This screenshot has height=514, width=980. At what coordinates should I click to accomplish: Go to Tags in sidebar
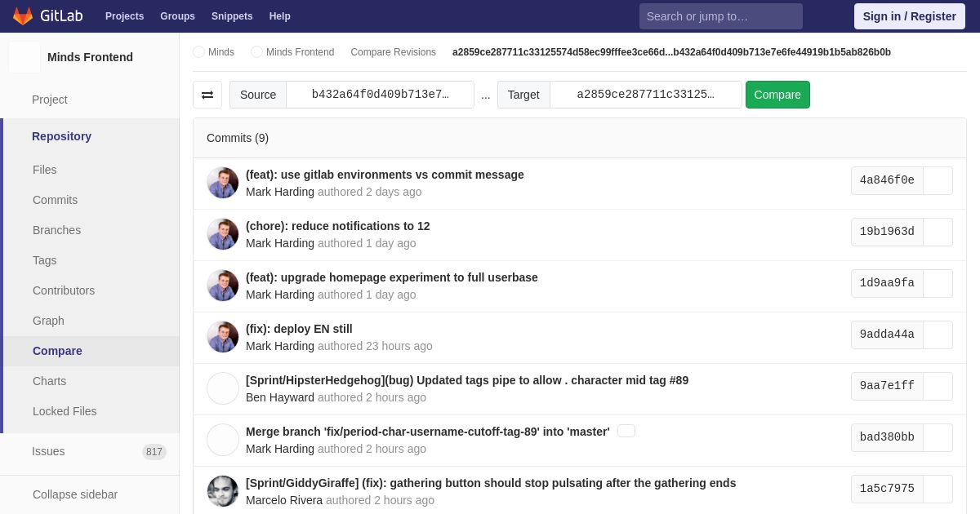tap(45, 260)
